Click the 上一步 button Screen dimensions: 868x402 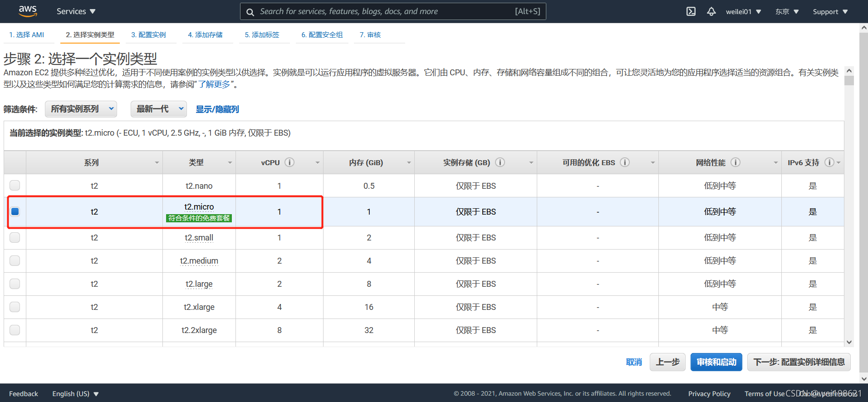pos(667,362)
